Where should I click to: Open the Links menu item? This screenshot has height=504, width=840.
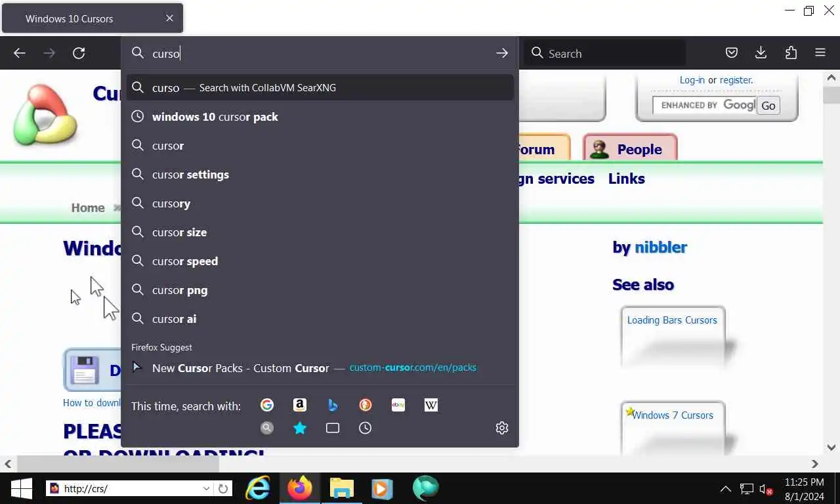pos(626,178)
